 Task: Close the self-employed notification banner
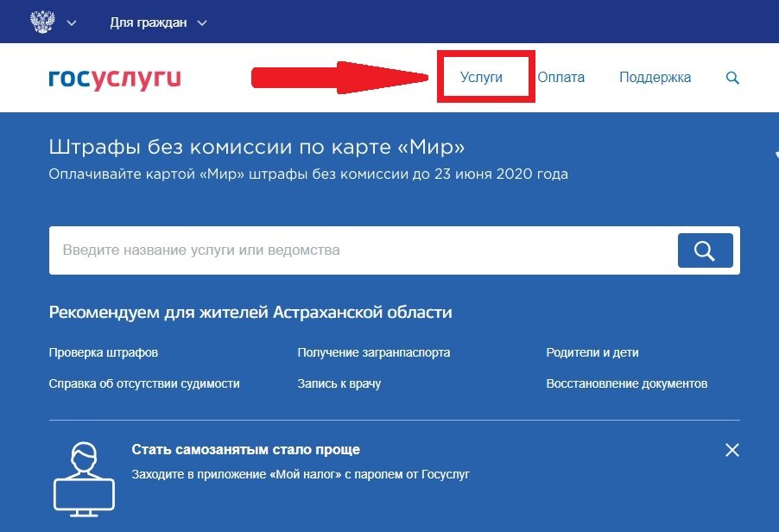(x=732, y=450)
